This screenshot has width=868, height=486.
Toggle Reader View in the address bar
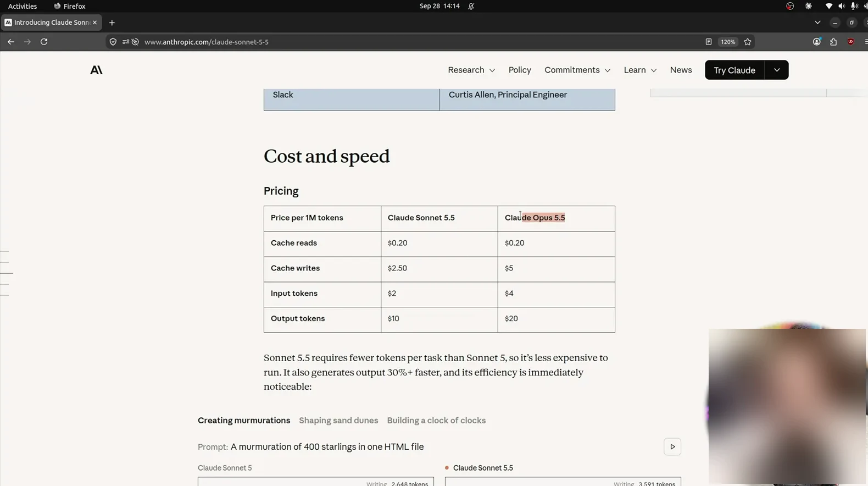709,42
